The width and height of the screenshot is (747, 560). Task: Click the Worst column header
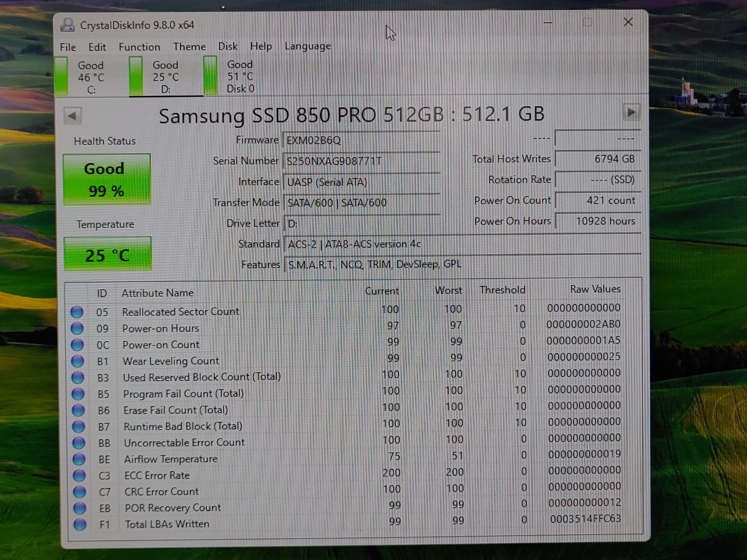click(x=448, y=290)
